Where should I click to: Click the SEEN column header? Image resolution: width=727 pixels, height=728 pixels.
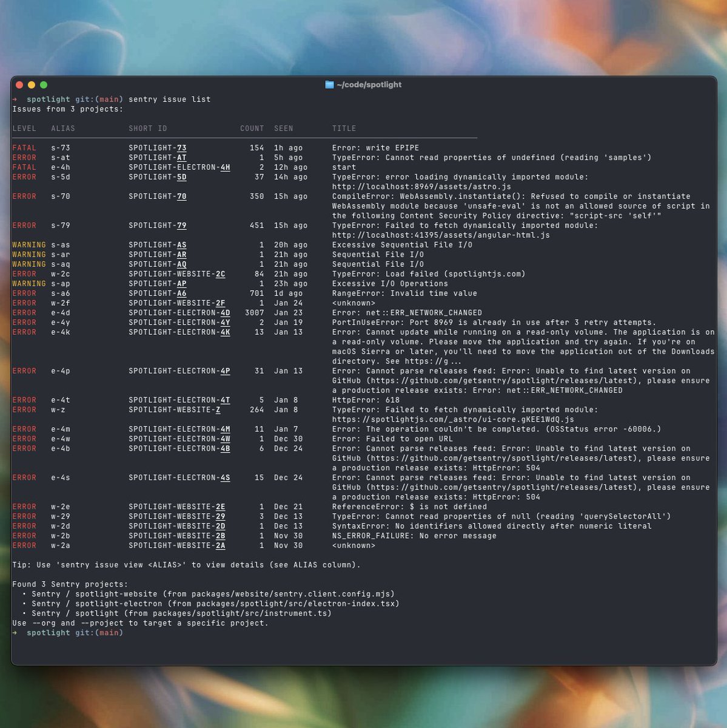pyautogui.click(x=284, y=129)
